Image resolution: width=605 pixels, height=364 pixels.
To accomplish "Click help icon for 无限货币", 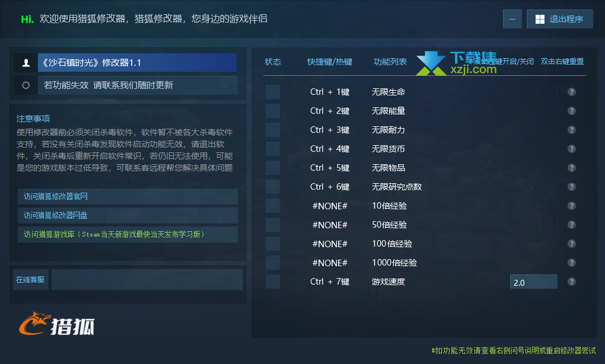I will (x=571, y=148).
